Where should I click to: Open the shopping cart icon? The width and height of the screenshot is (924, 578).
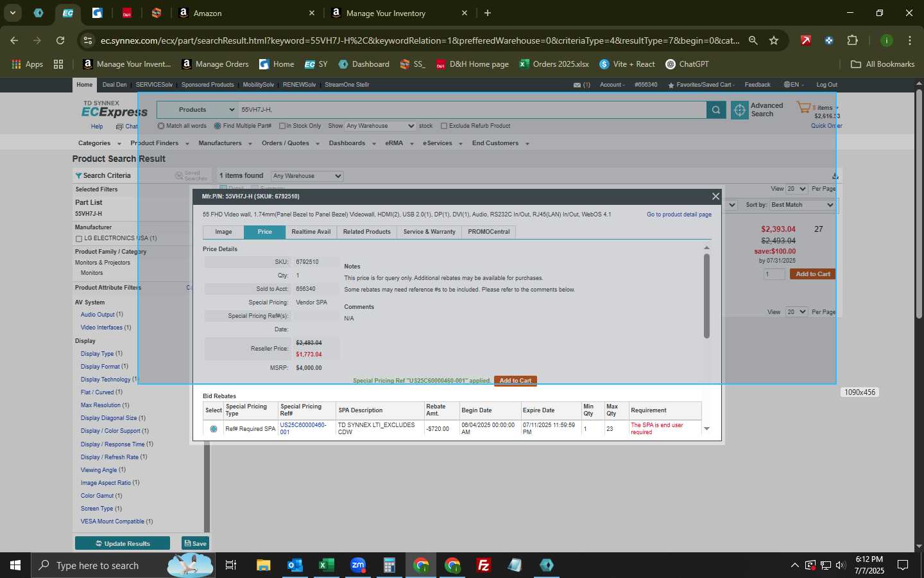click(803, 108)
